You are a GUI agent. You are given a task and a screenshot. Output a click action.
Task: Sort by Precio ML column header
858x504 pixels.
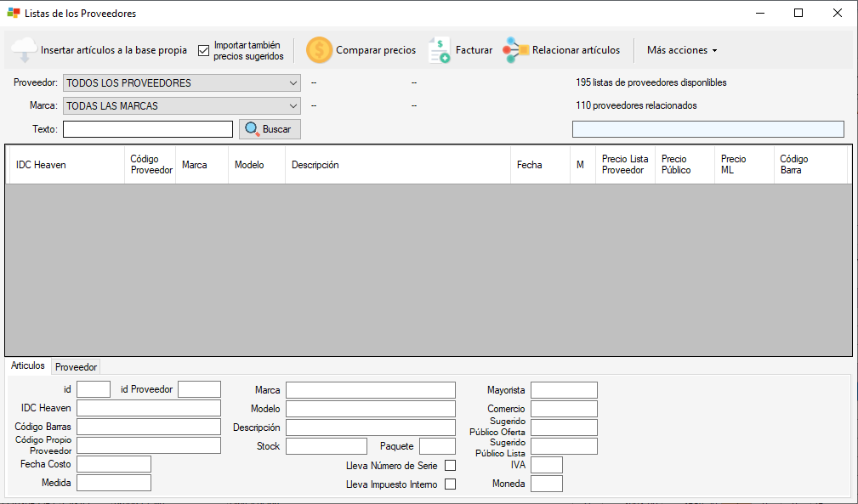[x=744, y=165]
